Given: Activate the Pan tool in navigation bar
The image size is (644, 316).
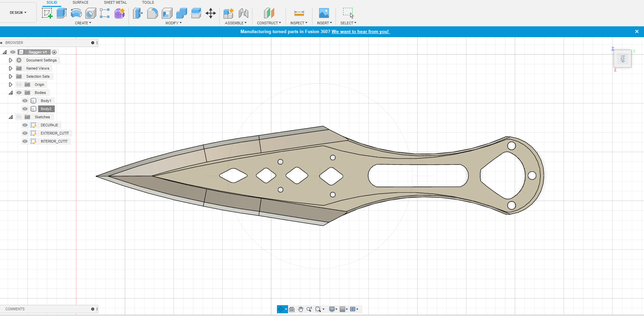Looking at the screenshot, I should 300,309.
